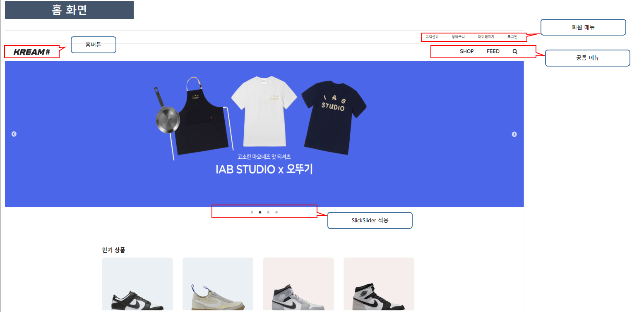Image resolution: width=644 pixels, height=312 pixels.
Task: Click the 로그인 link
Action: click(x=512, y=36)
